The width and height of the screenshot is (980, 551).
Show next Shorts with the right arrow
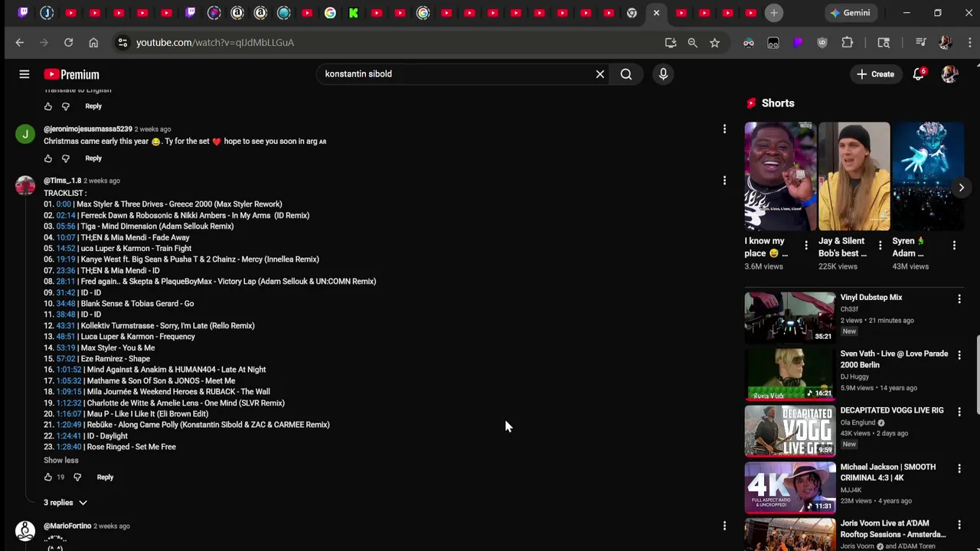tap(962, 187)
